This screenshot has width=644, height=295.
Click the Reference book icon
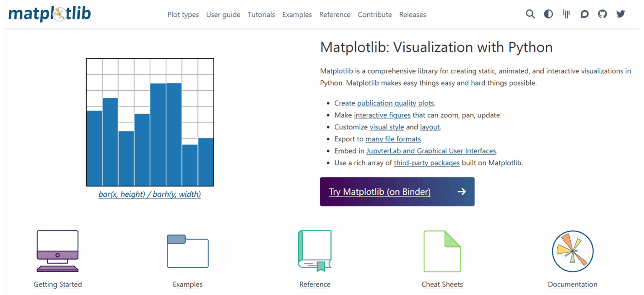314,251
